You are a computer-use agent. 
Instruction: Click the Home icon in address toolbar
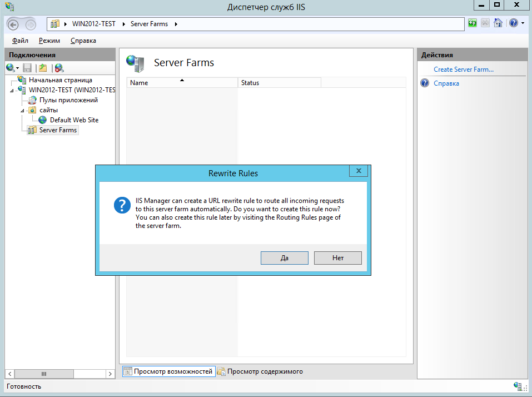click(x=498, y=23)
